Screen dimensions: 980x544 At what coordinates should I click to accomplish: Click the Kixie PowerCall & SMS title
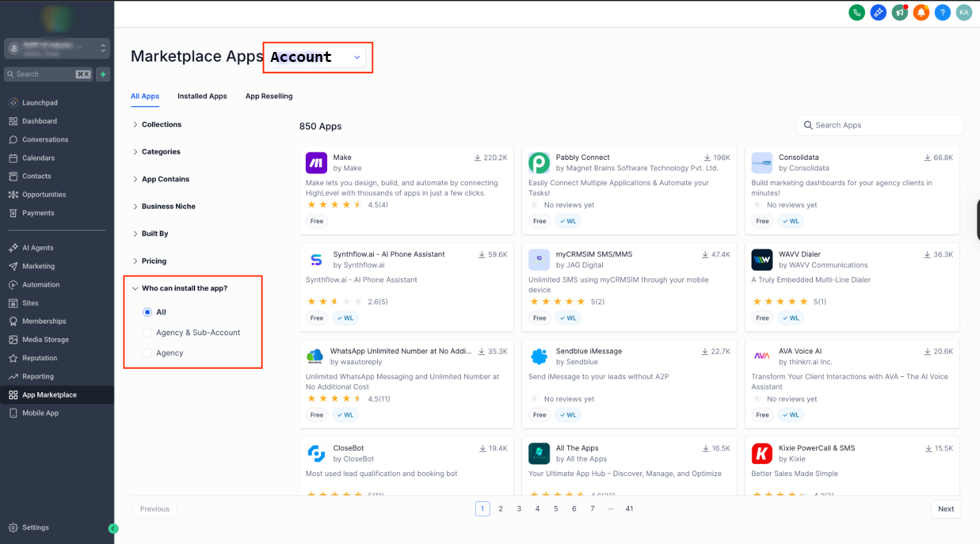coord(817,448)
